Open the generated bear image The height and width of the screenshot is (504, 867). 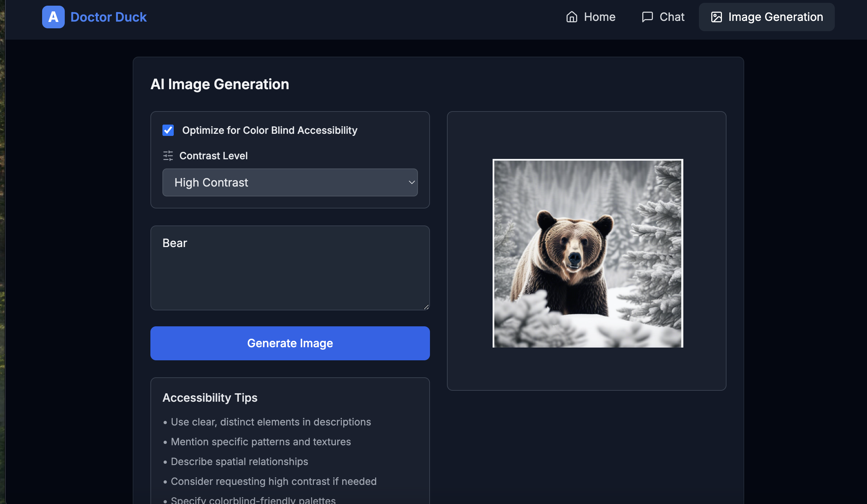(x=587, y=253)
